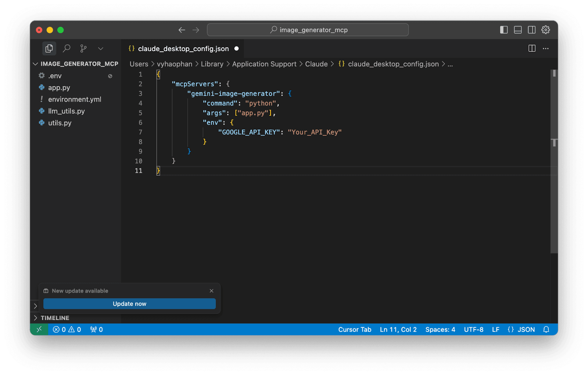Open the Search view icon
Viewport: 588px width, 375px height.
(x=67, y=48)
